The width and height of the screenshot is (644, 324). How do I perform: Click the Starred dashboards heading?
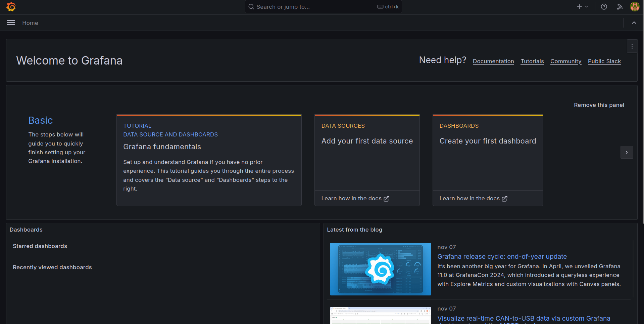40,246
